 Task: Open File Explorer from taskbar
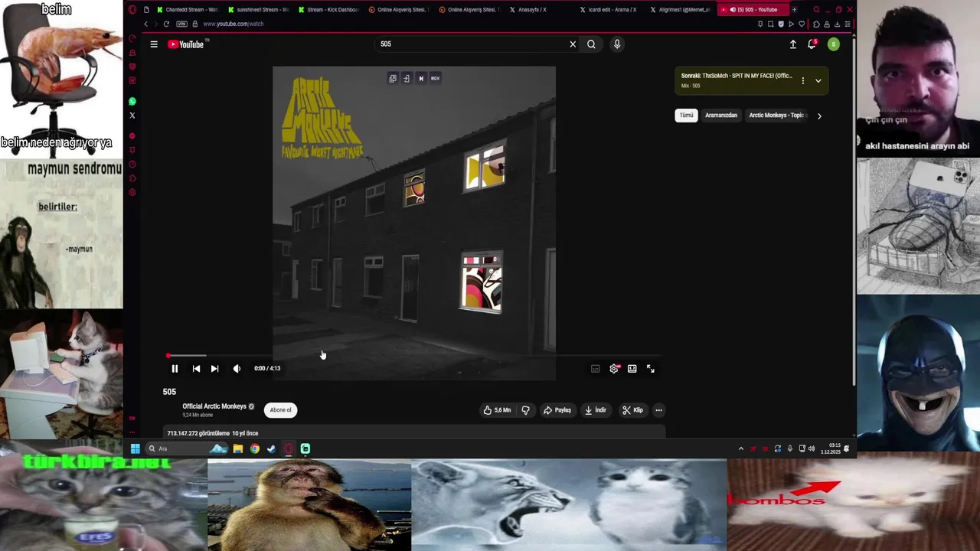[238, 448]
